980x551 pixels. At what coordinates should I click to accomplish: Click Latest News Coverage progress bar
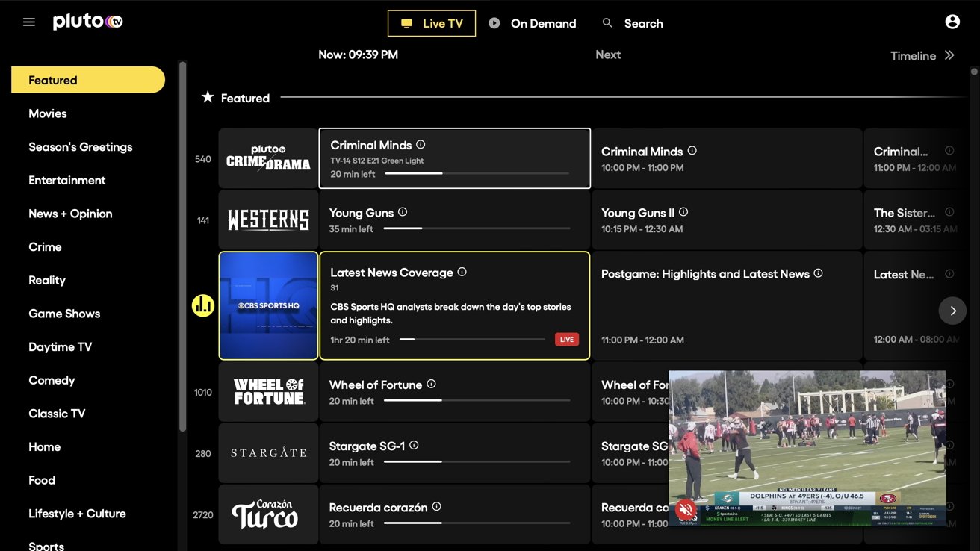(x=472, y=340)
